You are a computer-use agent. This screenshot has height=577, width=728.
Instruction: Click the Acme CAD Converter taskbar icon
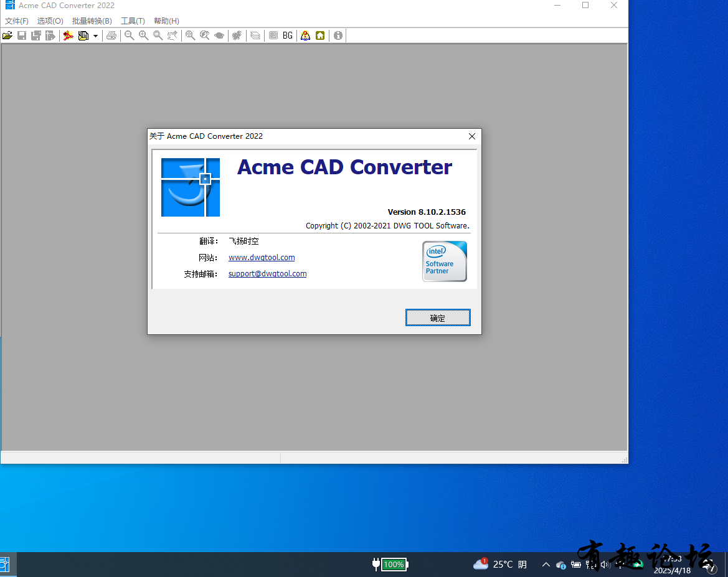pos(4,565)
